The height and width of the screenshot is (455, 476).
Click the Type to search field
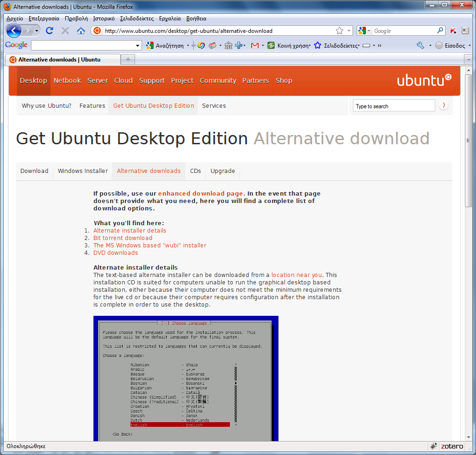394,106
